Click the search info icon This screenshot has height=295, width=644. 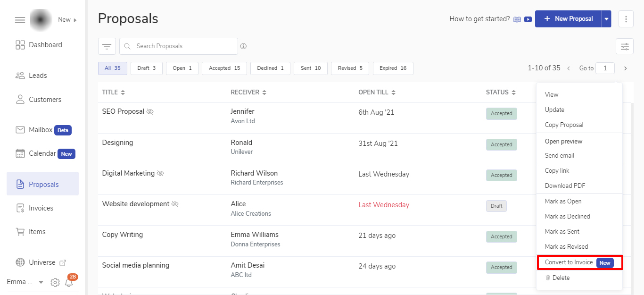pyautogui.click(x=243, y=46)
